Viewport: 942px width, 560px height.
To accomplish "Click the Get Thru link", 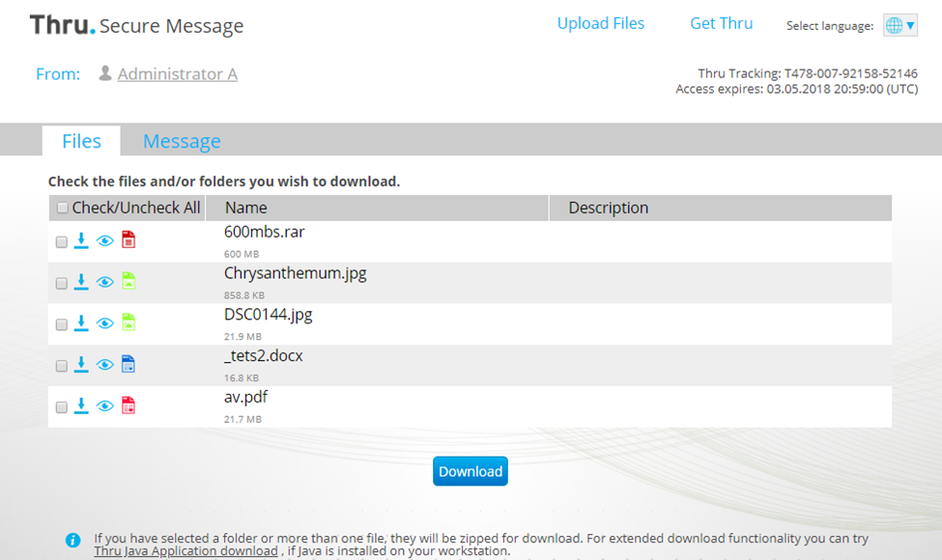I will click(721, 23).
